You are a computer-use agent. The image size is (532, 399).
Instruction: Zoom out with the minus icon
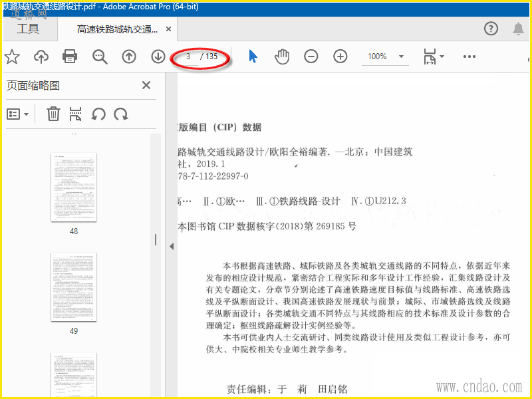coord(311,57)
